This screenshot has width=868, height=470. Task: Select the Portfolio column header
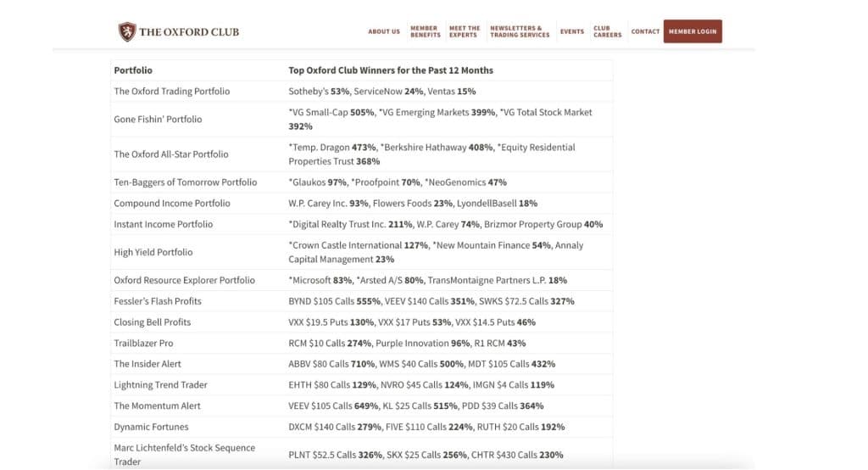133,70
